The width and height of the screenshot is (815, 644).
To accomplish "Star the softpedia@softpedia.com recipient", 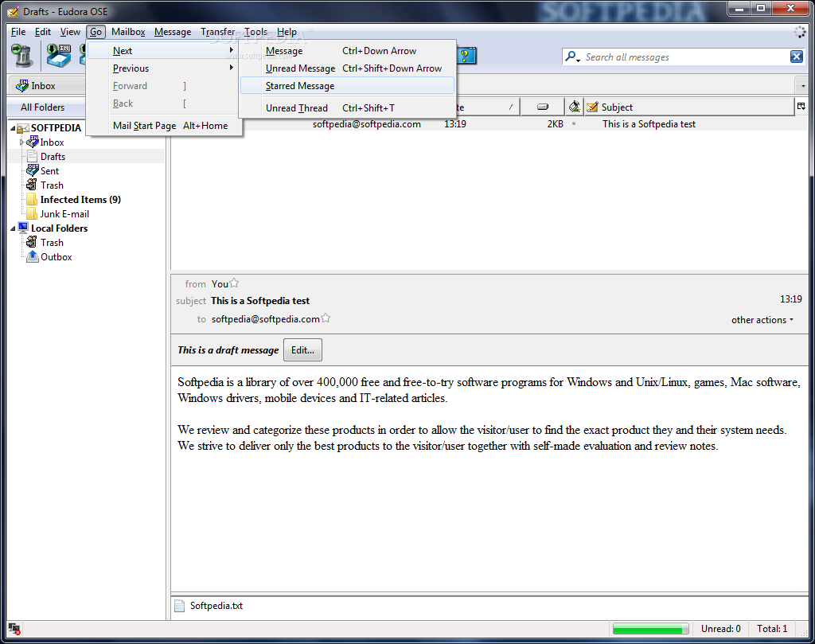I will point(326,318).
